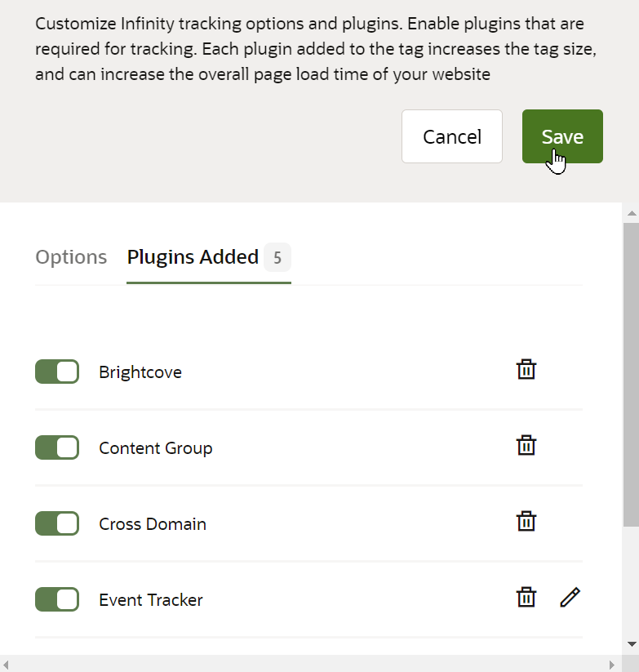
Task: Click the trash icon for Cross Domain
Action: (x=526, y=521)
